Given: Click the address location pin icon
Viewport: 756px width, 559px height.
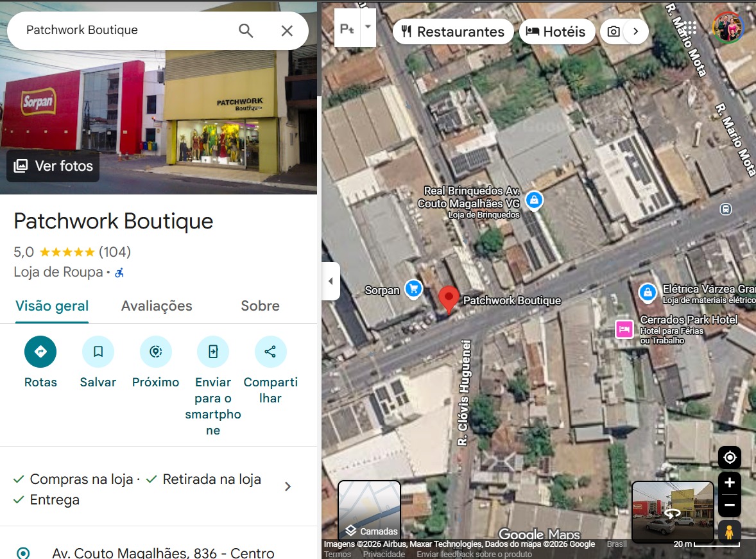Looking at the screenshot, I should [x=22, y=553].
